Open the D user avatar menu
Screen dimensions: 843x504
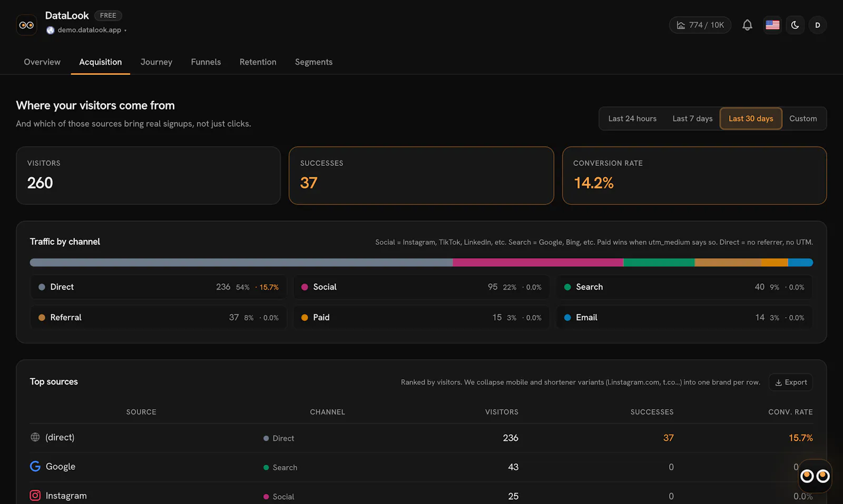[x=818, y=25]
